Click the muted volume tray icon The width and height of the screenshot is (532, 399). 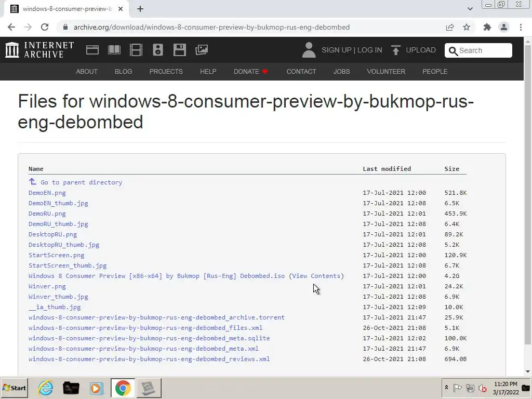point(482,388)
